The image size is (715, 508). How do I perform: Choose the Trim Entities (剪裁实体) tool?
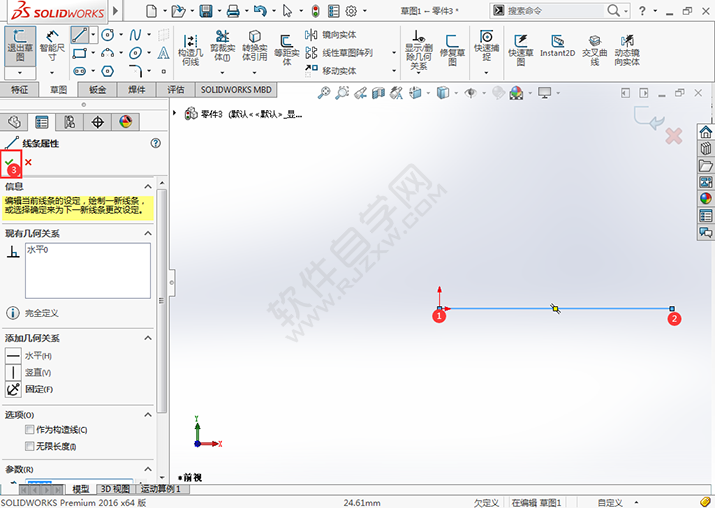222,48
